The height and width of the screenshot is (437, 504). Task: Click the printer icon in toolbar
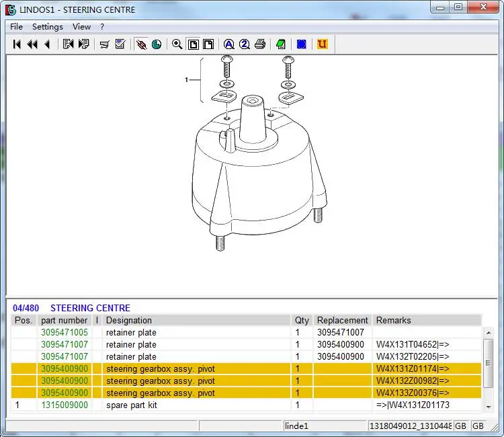point(260,44)
